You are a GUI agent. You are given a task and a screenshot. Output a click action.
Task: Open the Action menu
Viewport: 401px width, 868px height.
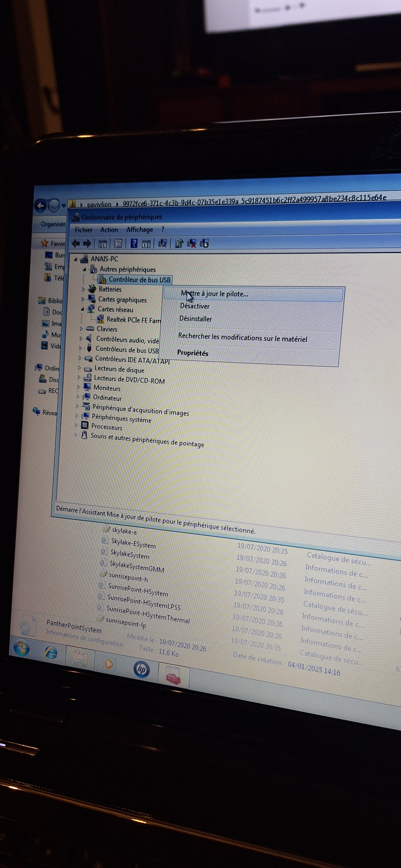coord(109,230)
